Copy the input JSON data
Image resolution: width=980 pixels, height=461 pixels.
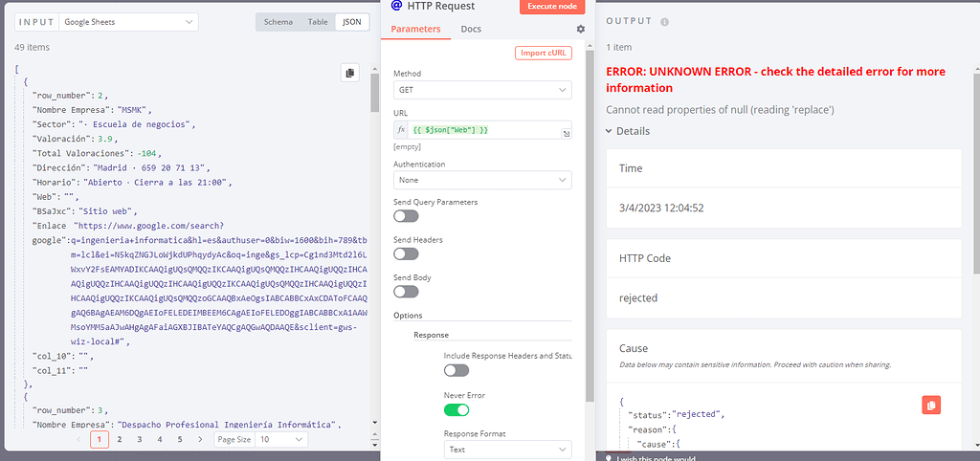click(x=349, y=73)
